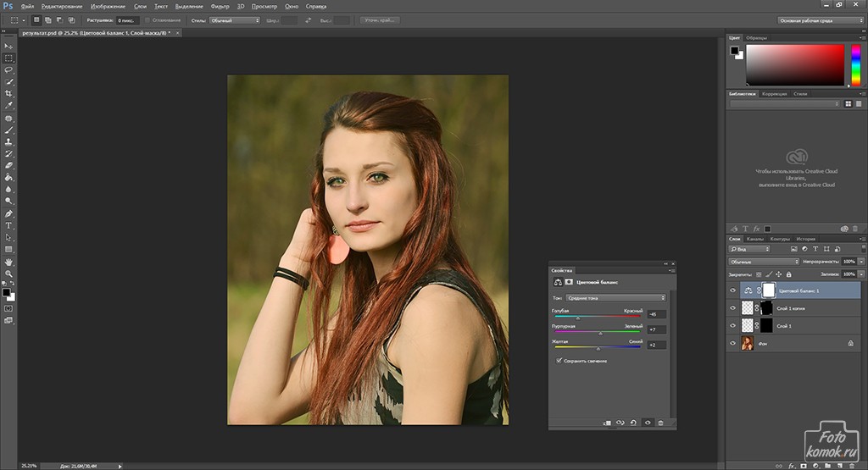
Task: Hide the Слой 1 layer
Action: [x=733, y=326]
